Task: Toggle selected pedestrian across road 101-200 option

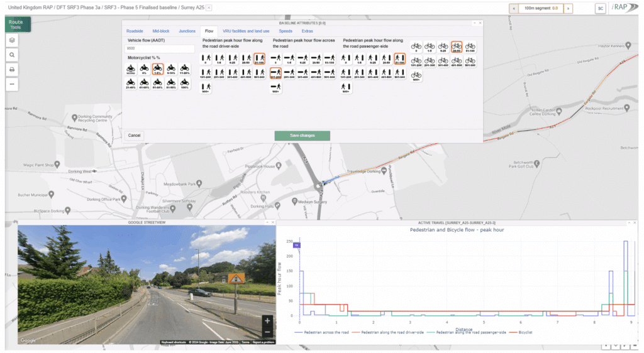Action: [275, 73]
